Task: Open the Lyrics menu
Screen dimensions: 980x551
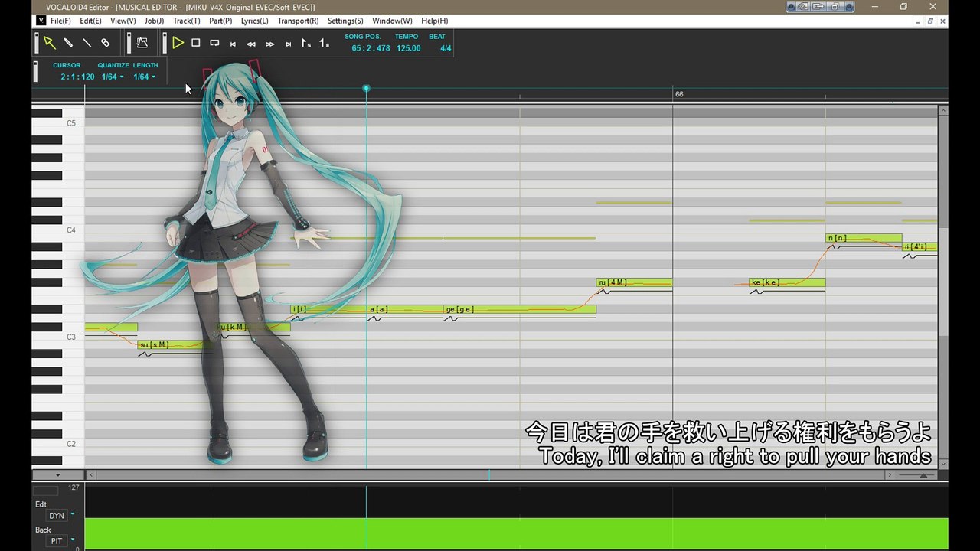Action: click(x=255, y=21)
